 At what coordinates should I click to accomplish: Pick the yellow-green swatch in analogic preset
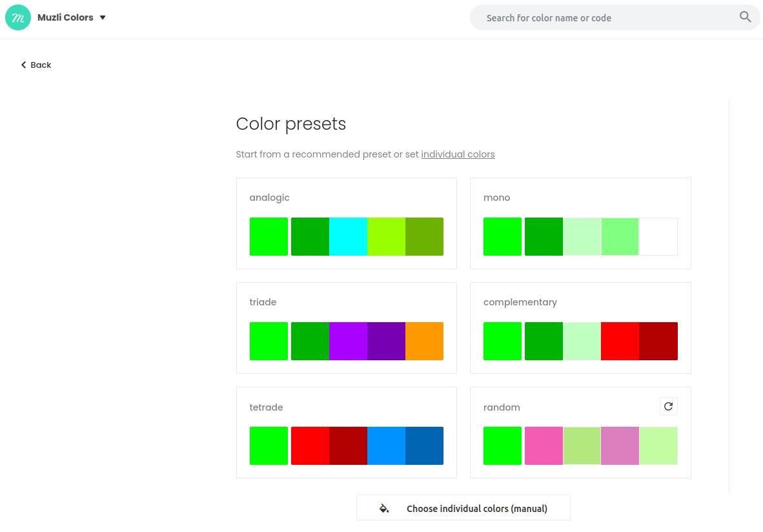tap(387, 236)
